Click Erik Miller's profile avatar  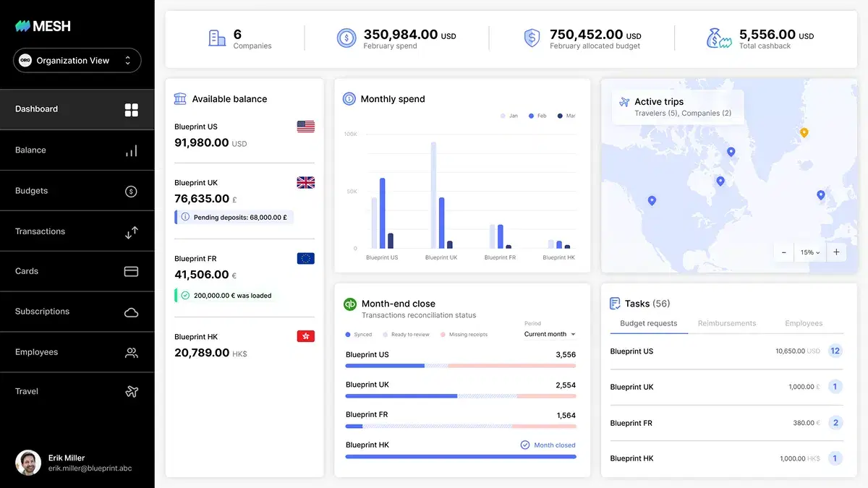(x=28, y=463)
